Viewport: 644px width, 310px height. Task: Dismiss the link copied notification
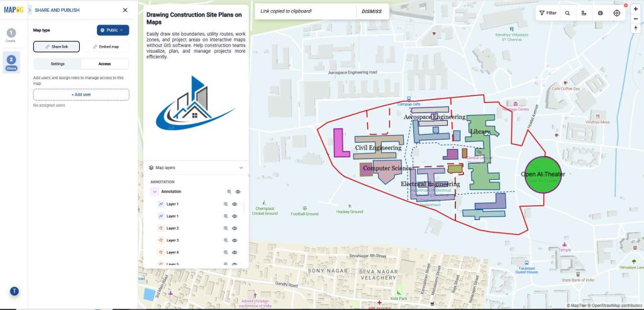(371, 11)
